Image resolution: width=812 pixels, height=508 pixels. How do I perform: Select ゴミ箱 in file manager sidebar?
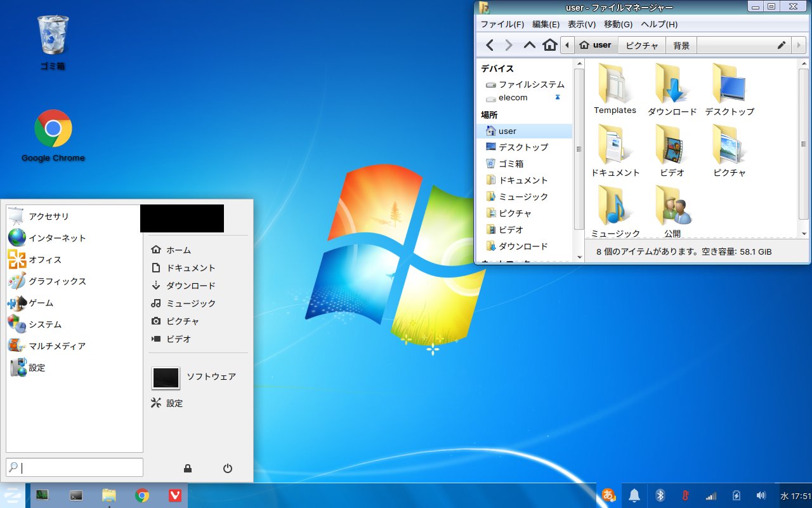(525, 163)
